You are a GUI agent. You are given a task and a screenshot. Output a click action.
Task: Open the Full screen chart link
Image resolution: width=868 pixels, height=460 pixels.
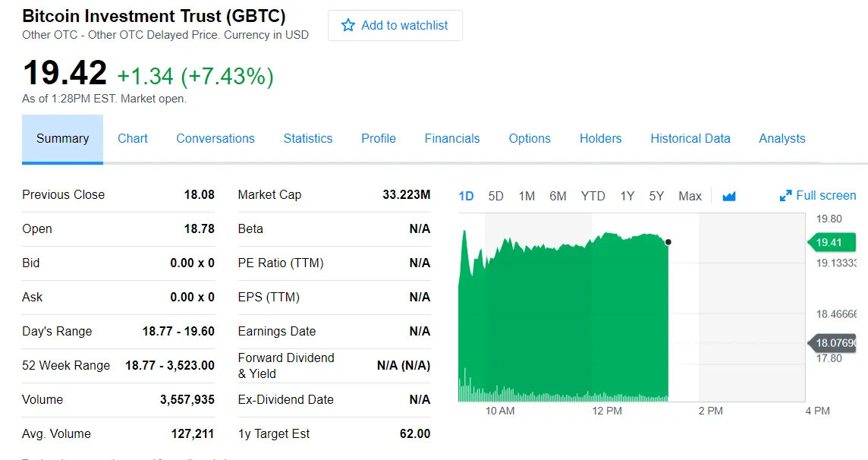click(x=818, y=195)
